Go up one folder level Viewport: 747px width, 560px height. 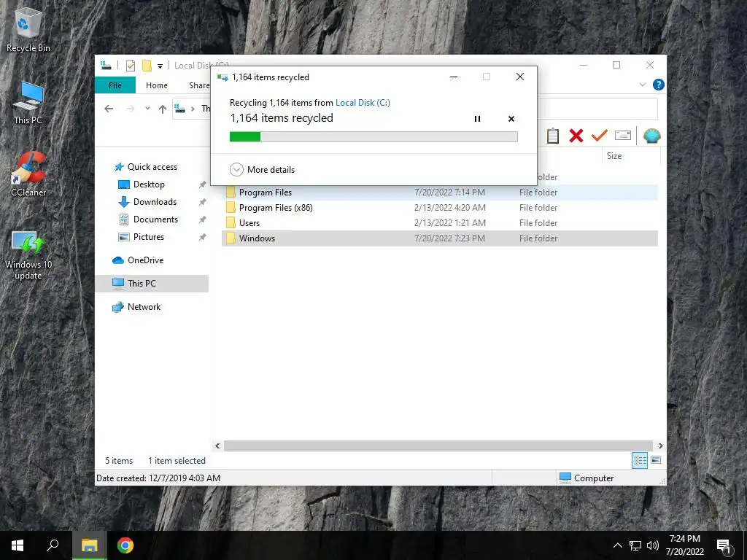[163, 109]
